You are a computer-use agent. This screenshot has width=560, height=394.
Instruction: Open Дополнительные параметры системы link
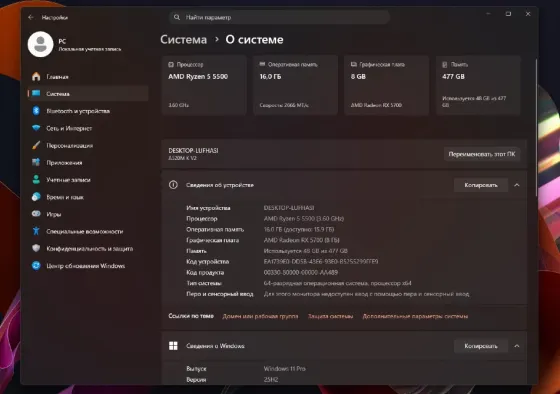point(415,316)
